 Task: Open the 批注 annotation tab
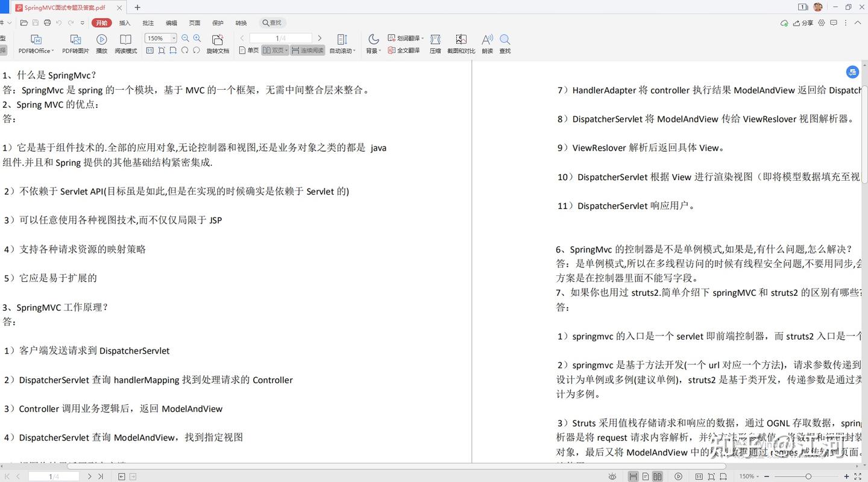(148, 22)
